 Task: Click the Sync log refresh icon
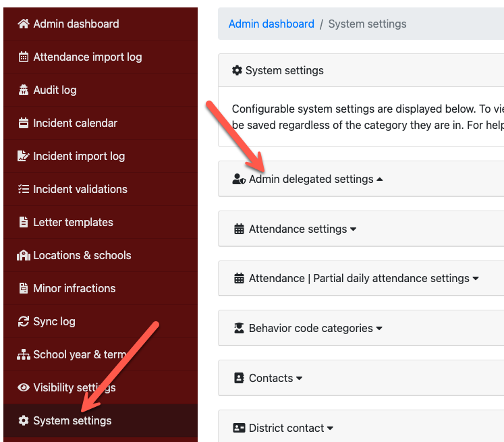pyautogui.click(x=24, y=322)
